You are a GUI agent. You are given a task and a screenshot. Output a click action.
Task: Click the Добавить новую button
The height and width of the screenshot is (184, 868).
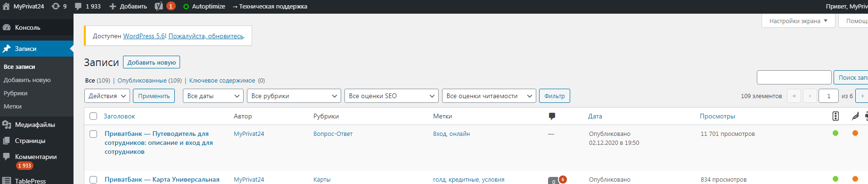coord(151,62)
